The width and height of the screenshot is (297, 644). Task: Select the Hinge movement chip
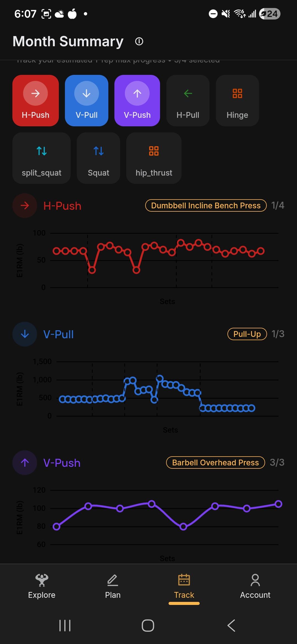237,100
